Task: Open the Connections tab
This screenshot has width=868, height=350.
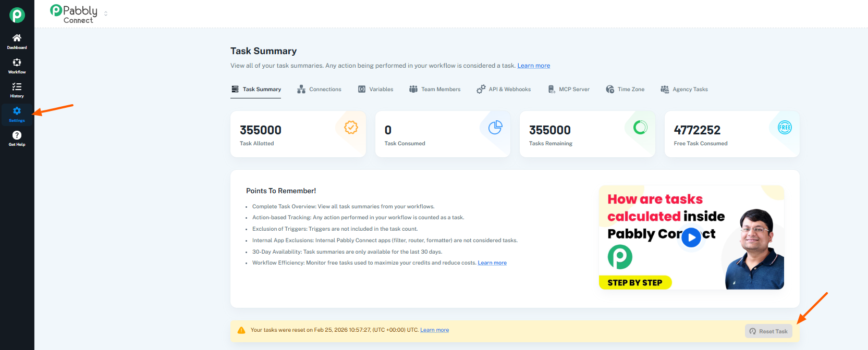Action: [x=319, y=90]
